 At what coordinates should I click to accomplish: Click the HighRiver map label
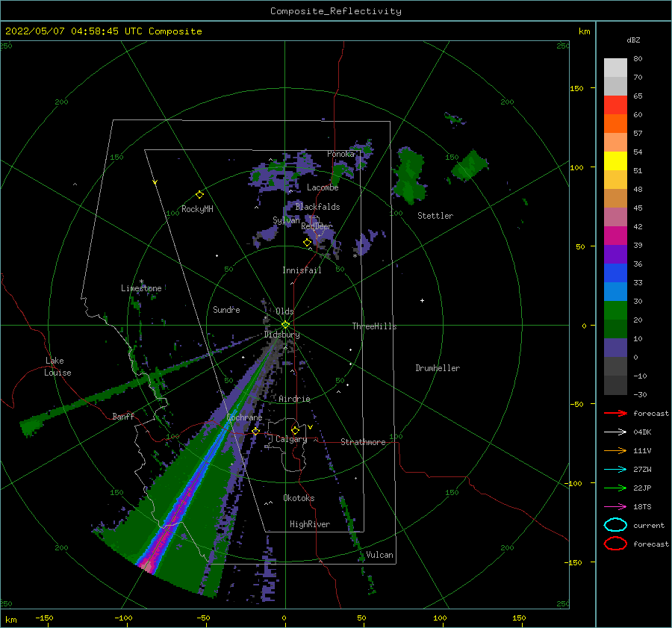point(310,524)
